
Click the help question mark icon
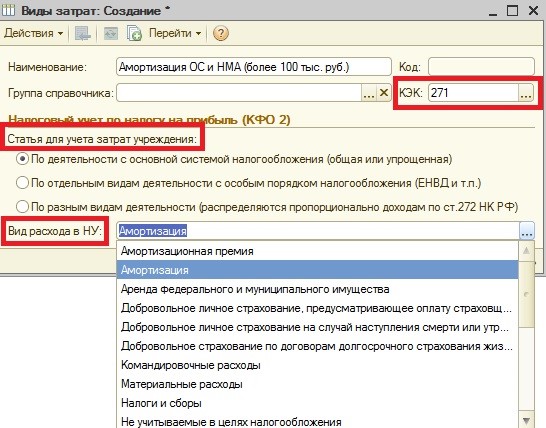(x=220, y=33)
